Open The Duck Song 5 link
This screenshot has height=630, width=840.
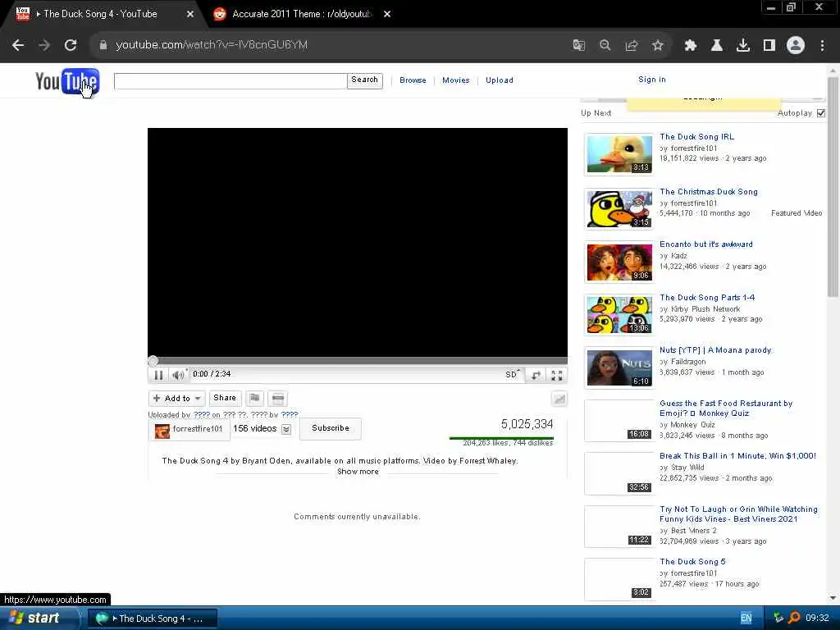[692, 561]
